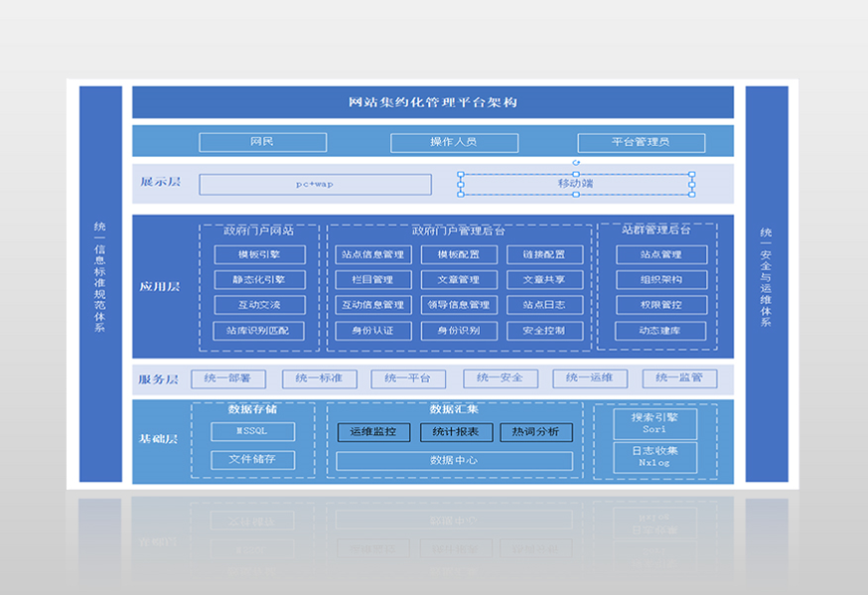Viewport: 868px width, 595px height.
Task: Select the 安全控制 box
Action: 544,330
